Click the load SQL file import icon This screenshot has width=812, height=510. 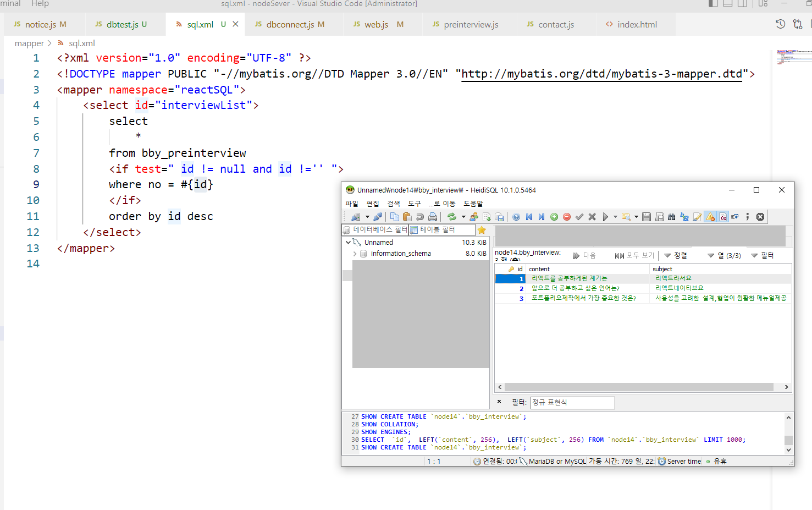tap(487, 217)
